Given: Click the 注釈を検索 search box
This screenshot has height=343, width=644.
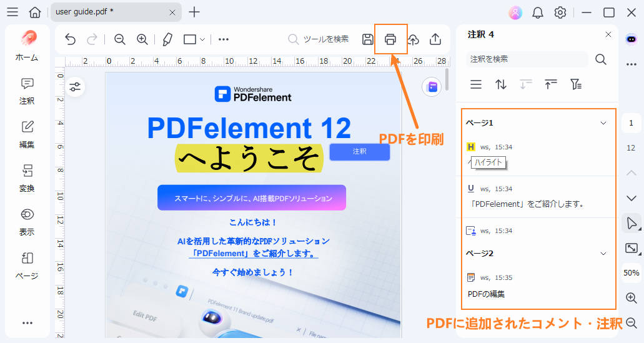Looking at the screenshot, I should [527, 59].
